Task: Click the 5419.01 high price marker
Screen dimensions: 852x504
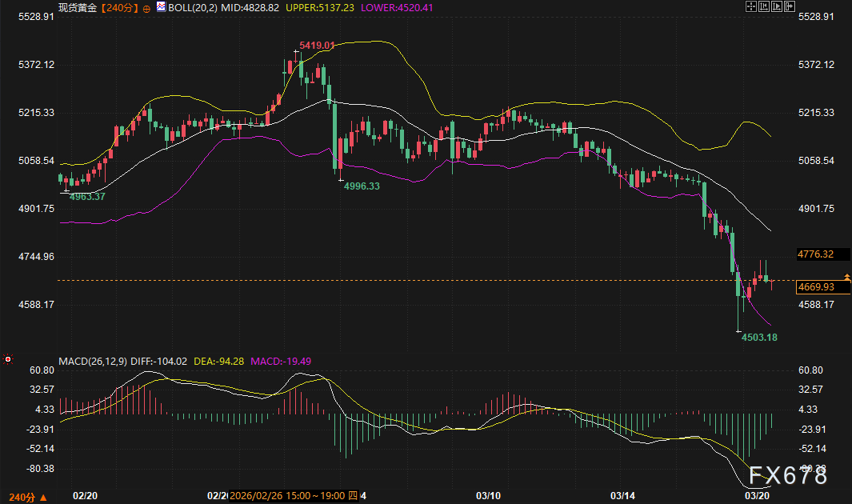Action: pyautogui.click(x=317, y=46)
